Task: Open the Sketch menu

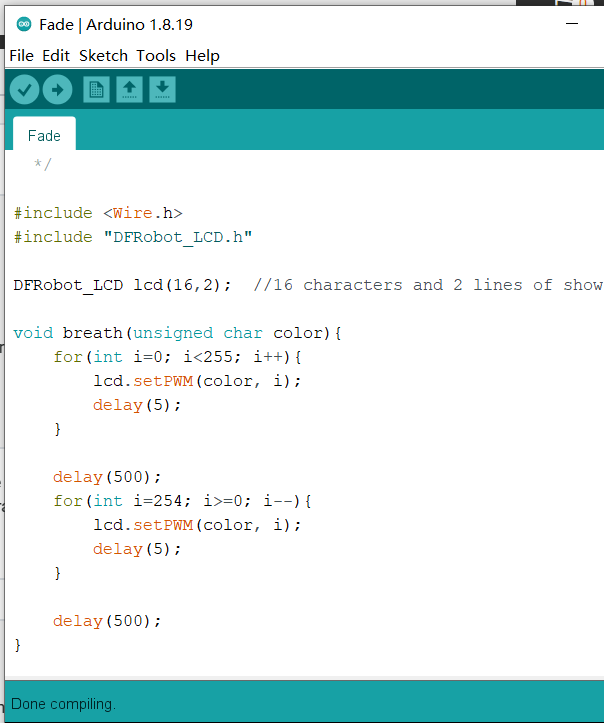Action: 103,56
